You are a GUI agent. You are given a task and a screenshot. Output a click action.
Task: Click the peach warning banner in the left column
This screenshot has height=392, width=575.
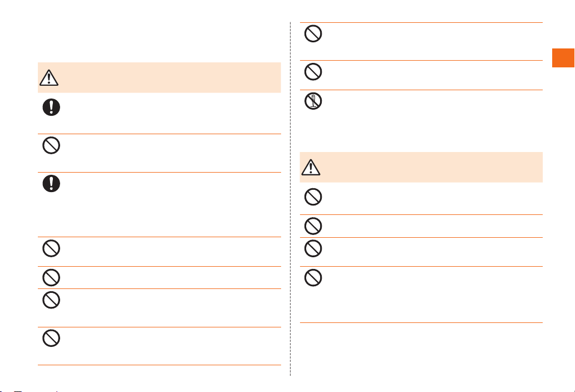(159, 78)
